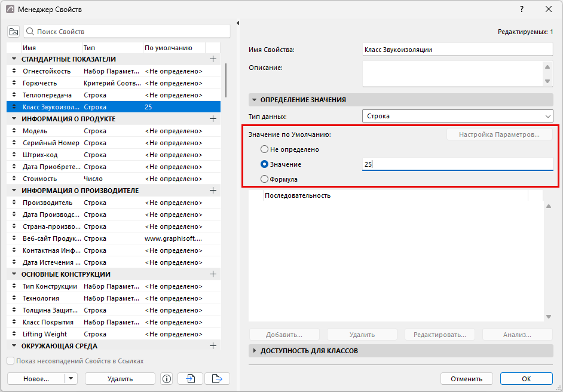
Task: Open the Новое button dropdown arrow
Action: 71,379
